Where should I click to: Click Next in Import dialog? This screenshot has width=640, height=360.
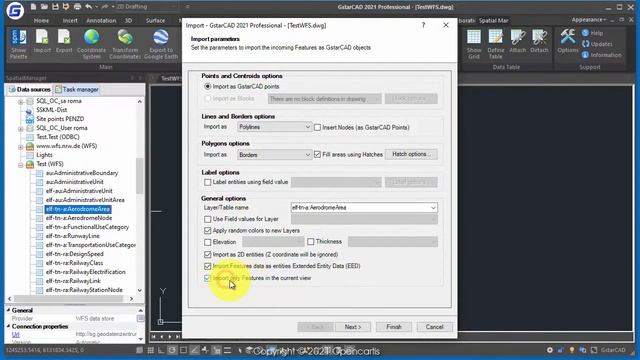[x=352, y=327]
